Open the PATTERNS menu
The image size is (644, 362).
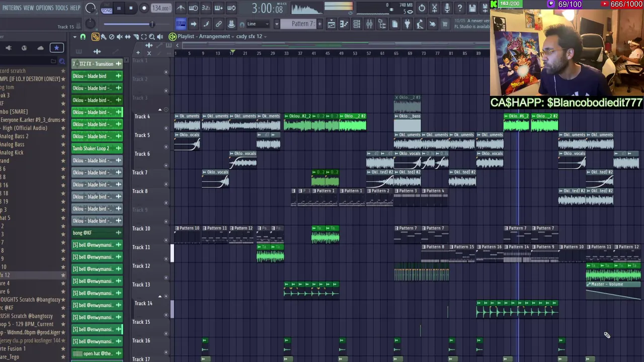(x=12, y=8)
